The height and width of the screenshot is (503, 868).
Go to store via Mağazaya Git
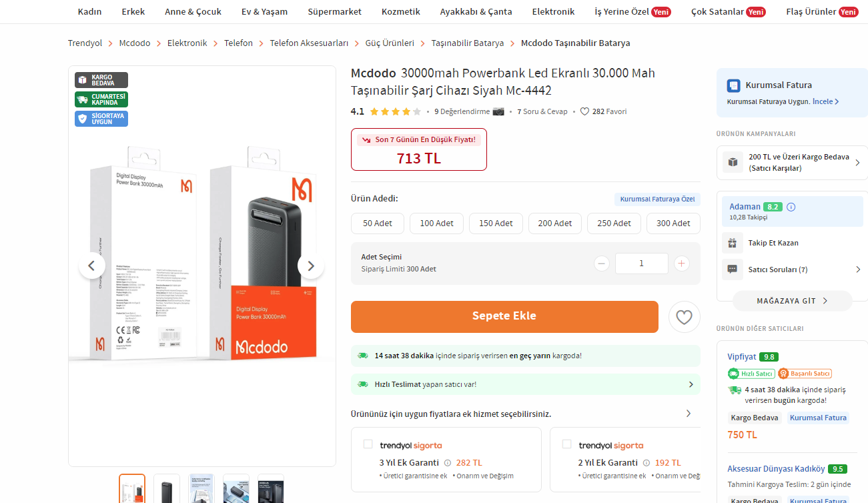point(792,301)
